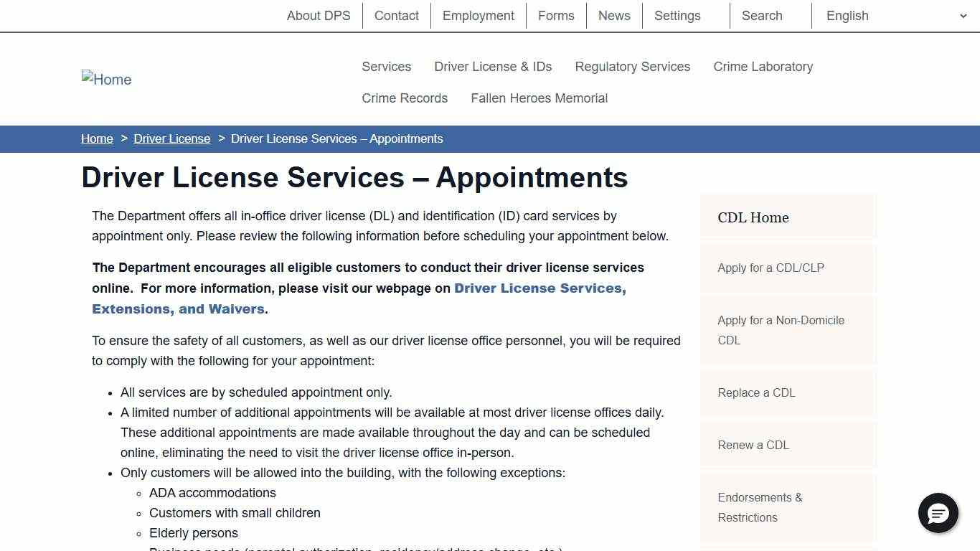Click the Driver License breadcrumb link
The width and height of the screenshot is (980, 551).
point(171,138)
